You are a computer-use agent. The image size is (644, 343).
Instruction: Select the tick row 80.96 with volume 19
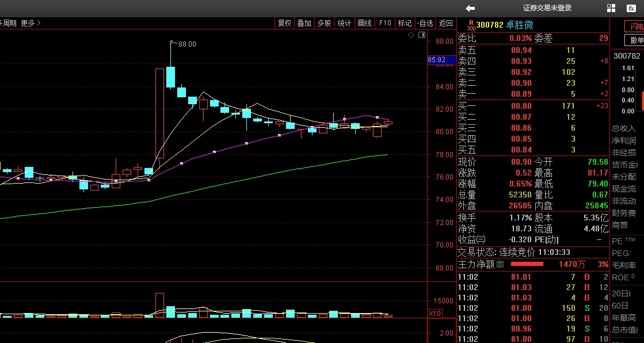(533, 329)
